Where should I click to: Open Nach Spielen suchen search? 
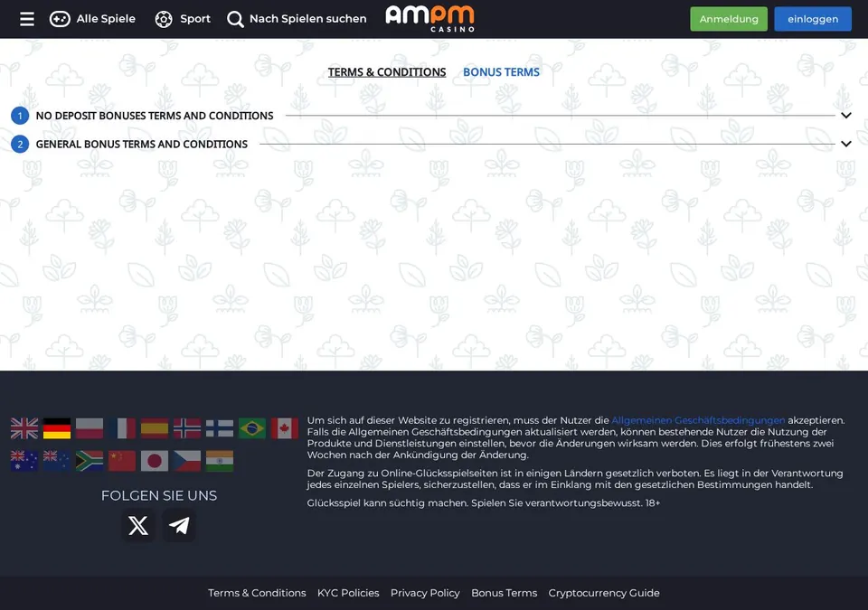point(297,19)
